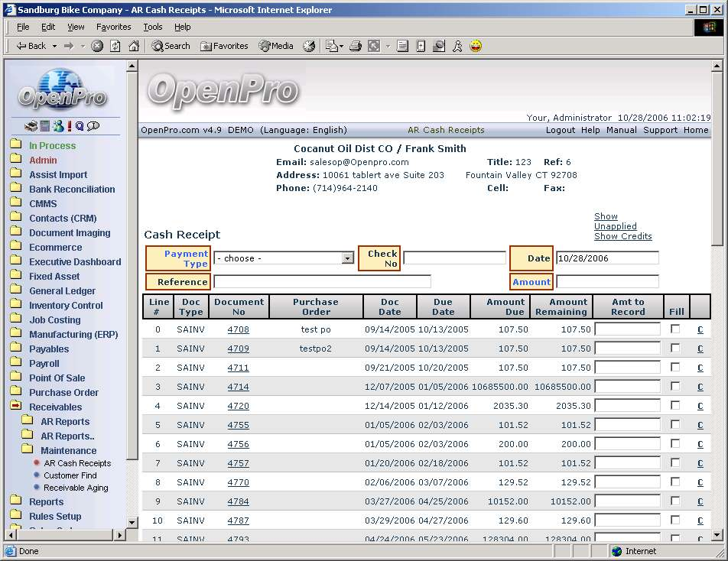The width and height of the screenshot is (728, 561).
Task: Open document number 4708 link
Action: click(x=238, y=329)
